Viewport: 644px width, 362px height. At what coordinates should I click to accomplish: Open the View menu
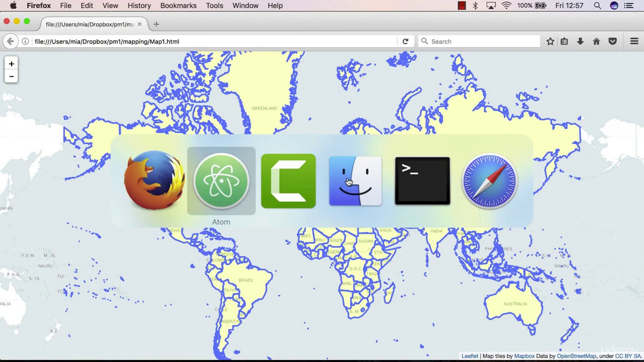point(110,6)
